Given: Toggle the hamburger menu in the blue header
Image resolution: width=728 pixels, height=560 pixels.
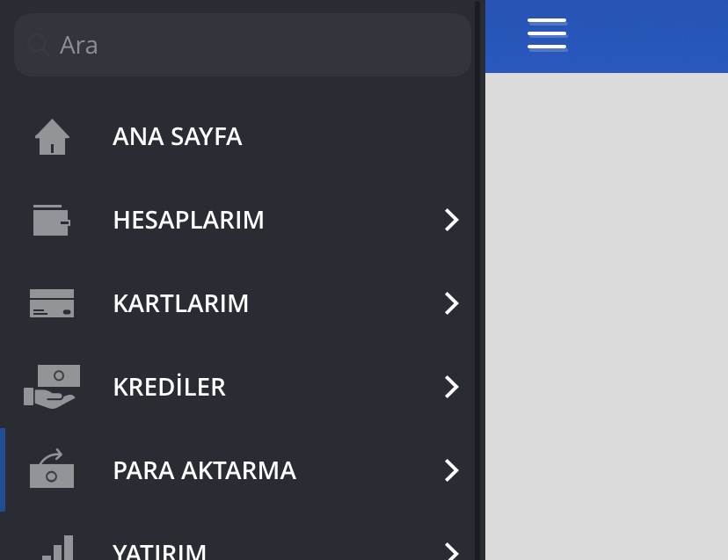Looking at the screenshot, I should click(547, 34).
